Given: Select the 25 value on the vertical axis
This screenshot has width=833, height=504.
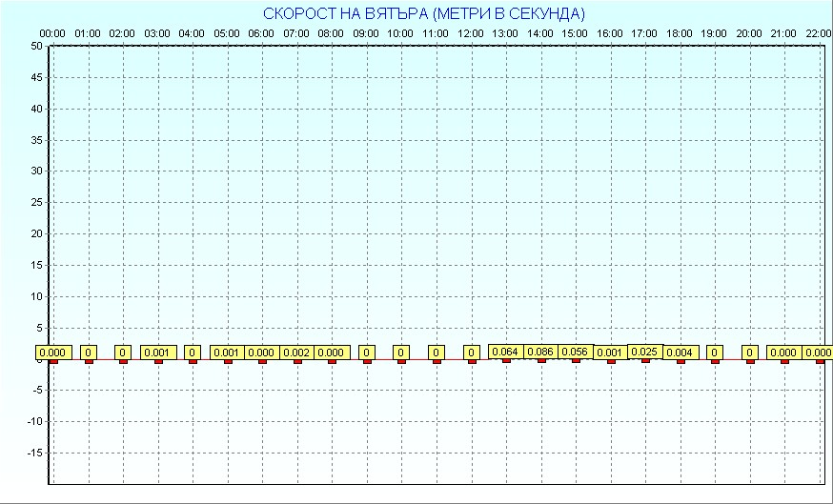Looking at the screenshot, I should [x=36, y=202].
